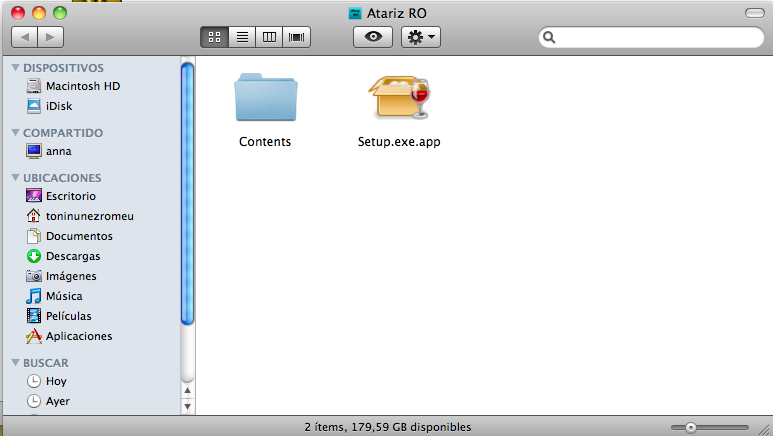Screen dimensions: 773x436
Task: Click the Contents folder name label
Action: pos(265,142)
